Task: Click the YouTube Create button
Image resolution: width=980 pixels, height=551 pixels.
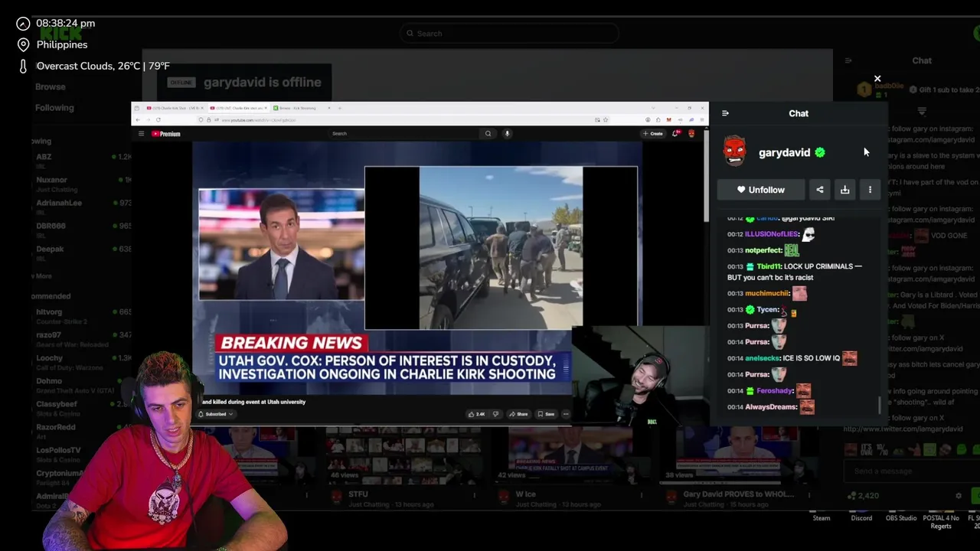Action: coord(653,134)
